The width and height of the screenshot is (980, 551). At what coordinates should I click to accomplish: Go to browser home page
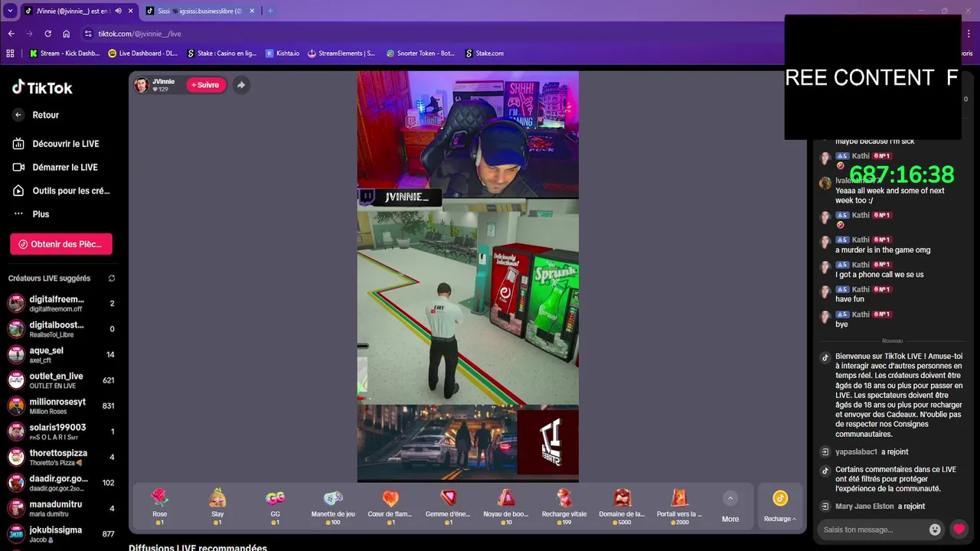pos(67,34)
